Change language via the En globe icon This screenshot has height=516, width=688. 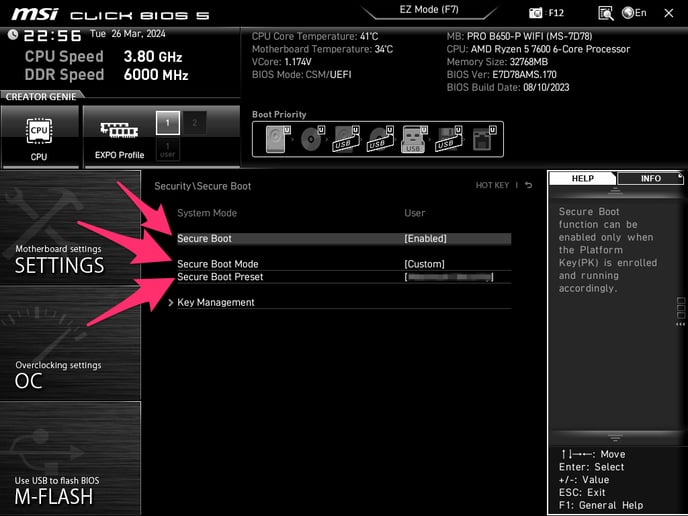(x=634, y=13)
